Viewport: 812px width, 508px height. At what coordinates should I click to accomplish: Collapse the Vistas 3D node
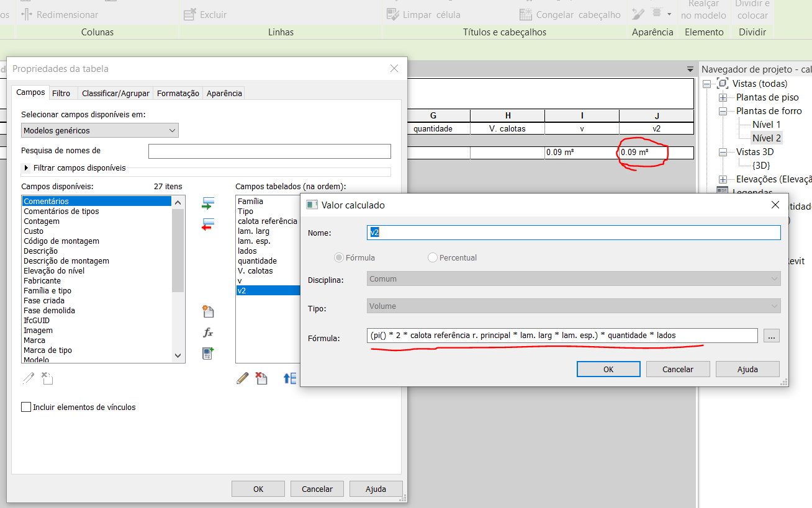[723, 152]
